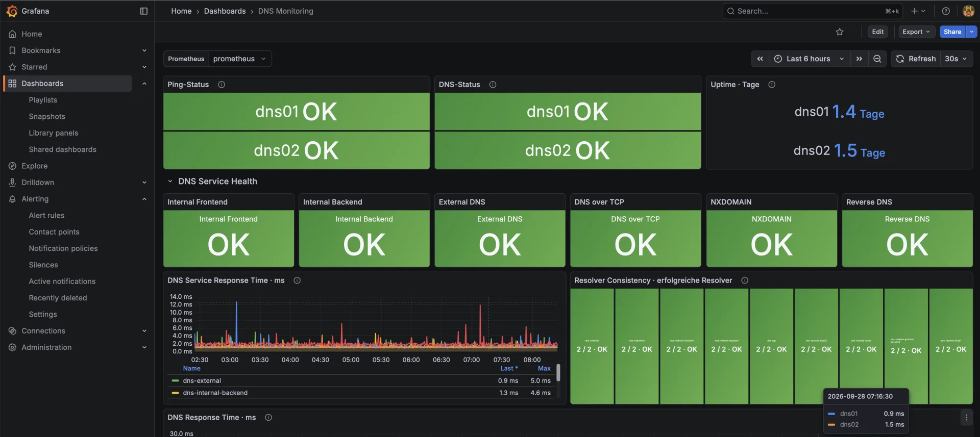Open the plus new-item menu
Image resolution: width=980 pixels, height=437 pixels.
tap(918, 11)
